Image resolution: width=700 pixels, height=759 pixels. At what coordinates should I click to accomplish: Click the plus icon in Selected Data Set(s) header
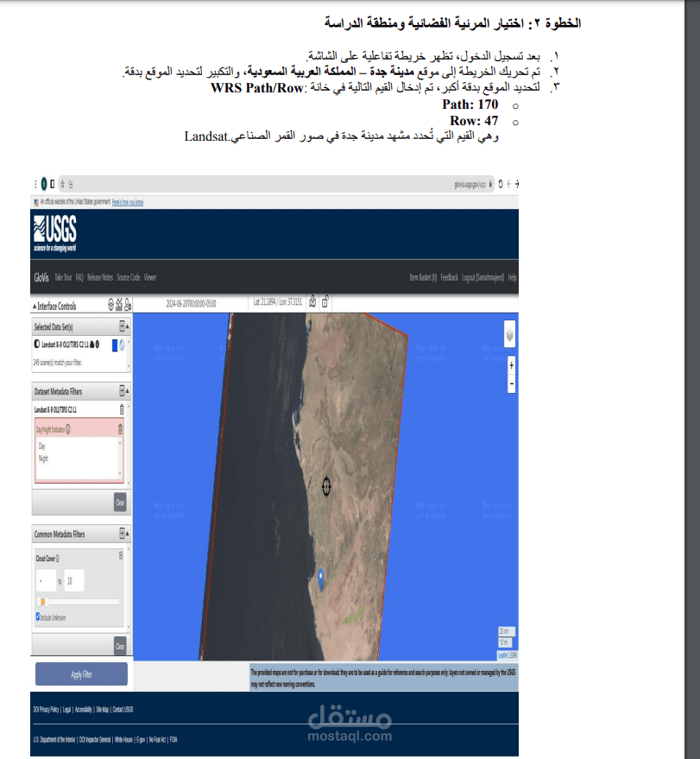[122, 326]
